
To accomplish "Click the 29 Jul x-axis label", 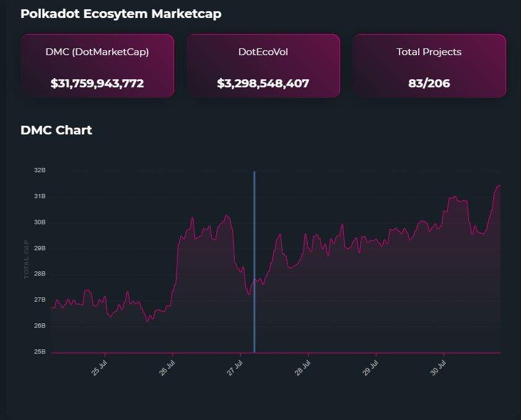I will tap(370, 368).
